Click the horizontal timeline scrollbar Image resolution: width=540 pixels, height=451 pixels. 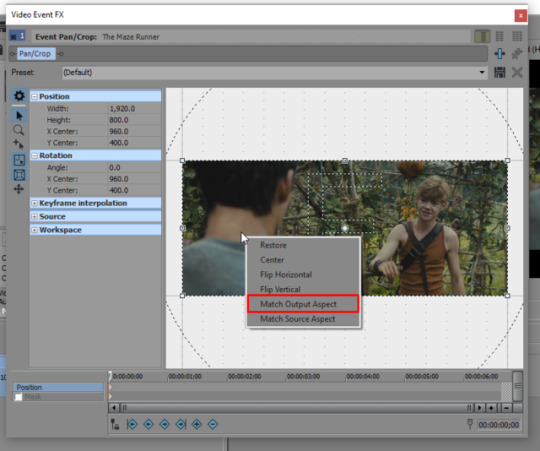pyautogui.click(x=297, y=408)
